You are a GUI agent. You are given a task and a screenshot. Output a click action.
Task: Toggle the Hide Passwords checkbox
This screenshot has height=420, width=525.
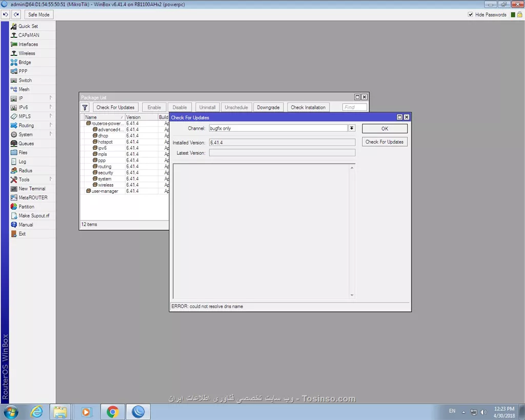click(x=471, y=14)
